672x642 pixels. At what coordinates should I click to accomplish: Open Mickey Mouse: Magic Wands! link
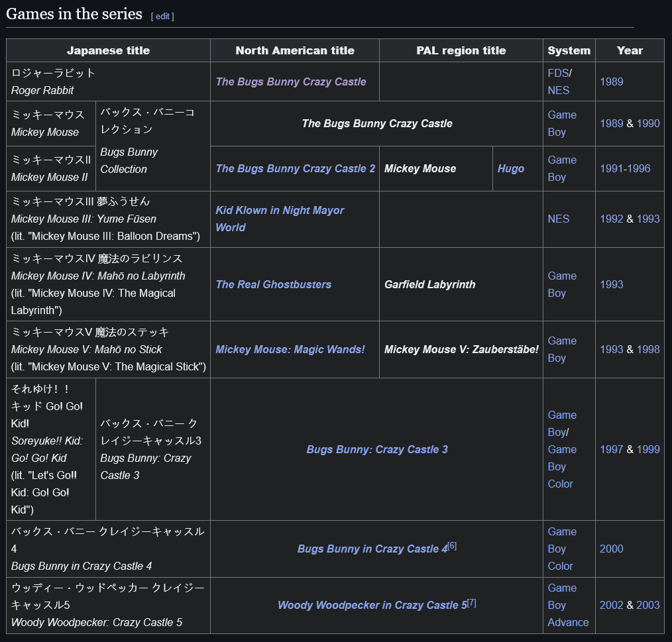290,349
